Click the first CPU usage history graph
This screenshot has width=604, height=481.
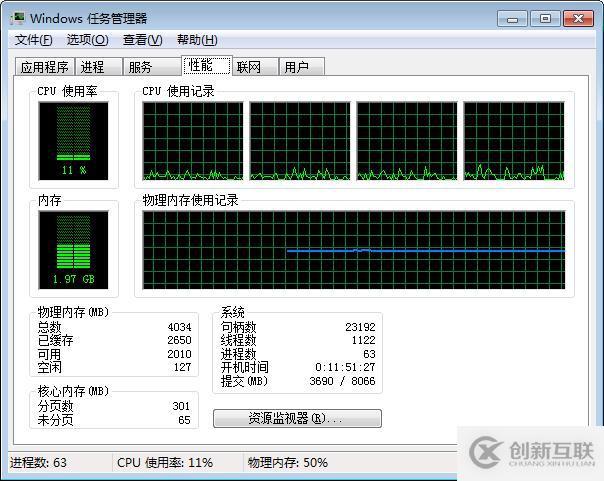[193, 141]
